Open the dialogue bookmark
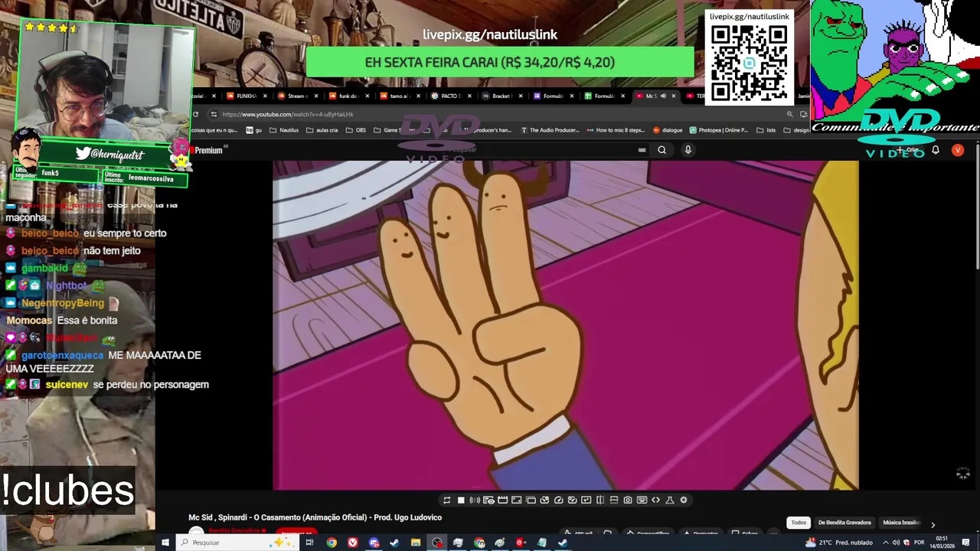Image resolution: width=980 pixels, height=551 pixels. point(668,130)
